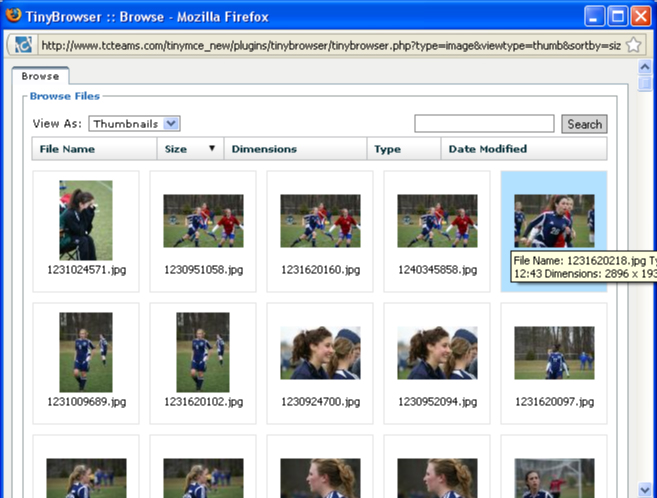
Task: Click the Firefox logo icon in title bar
Action: point(13,15)
